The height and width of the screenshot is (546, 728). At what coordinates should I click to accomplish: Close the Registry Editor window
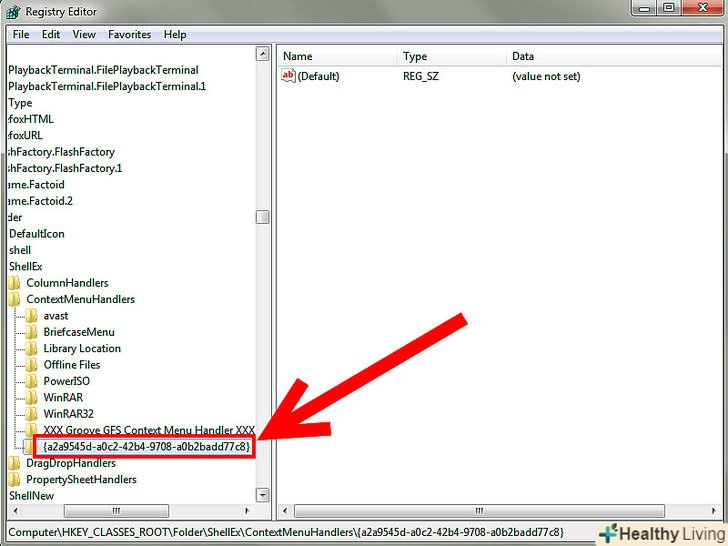702,8
